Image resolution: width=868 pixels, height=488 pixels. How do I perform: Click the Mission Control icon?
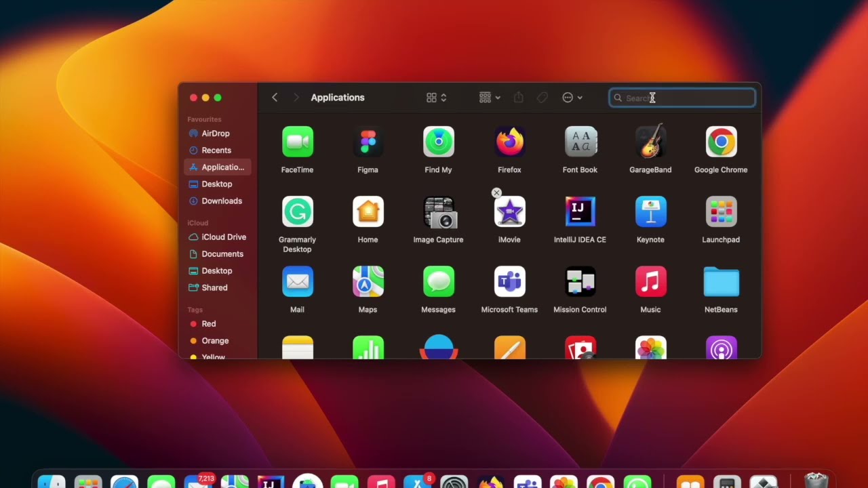point(580,281)
